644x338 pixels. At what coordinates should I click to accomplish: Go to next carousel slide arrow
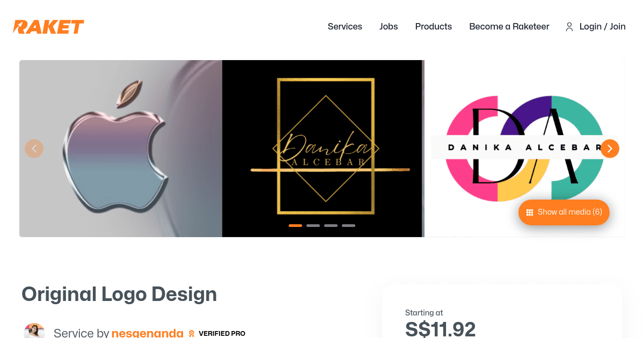tap(610, 149)
